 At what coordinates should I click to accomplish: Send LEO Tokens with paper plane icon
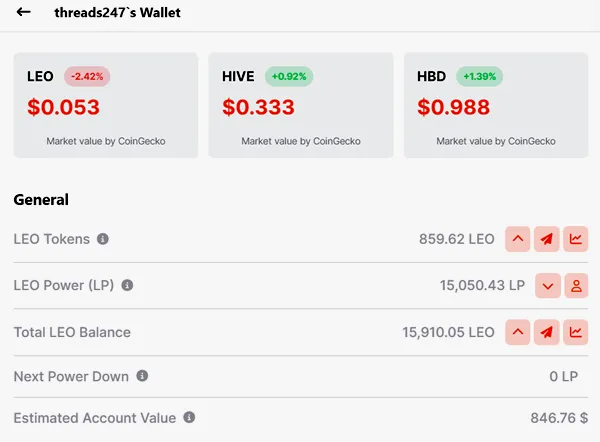546,239
